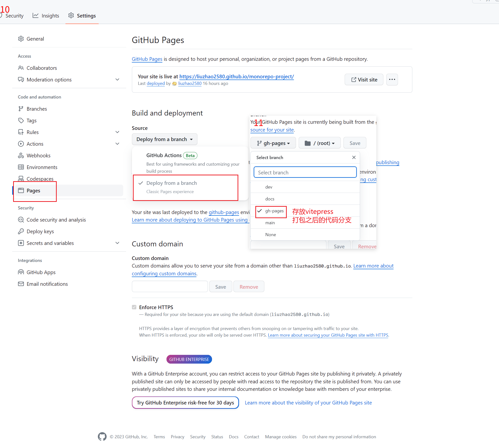Click Docs in the footer
The height and width of the screenshot is (448, 499).
(233, 436)
